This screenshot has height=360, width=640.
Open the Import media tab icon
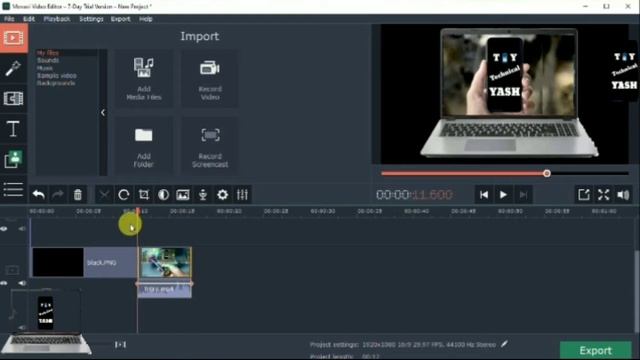point(13,38)
